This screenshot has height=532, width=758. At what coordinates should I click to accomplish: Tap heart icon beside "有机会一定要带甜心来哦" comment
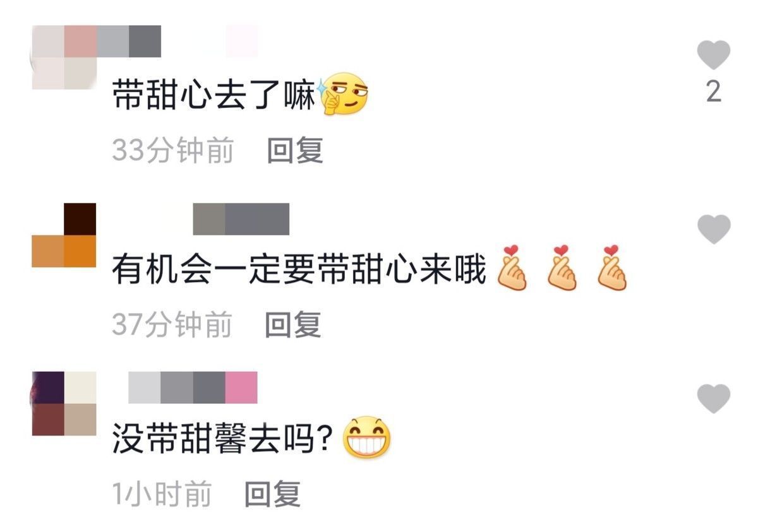coord(714,229)
